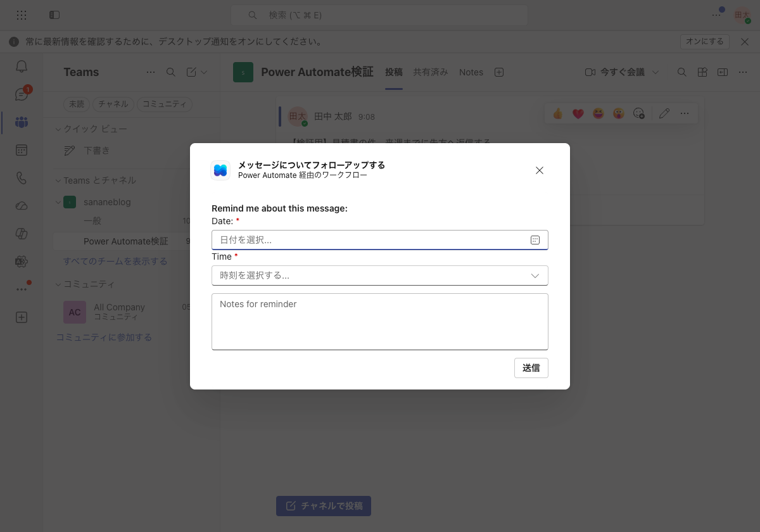Select the チャネル filter chip
This screenshot has width=760, height=532.
[x=113, y=104]
